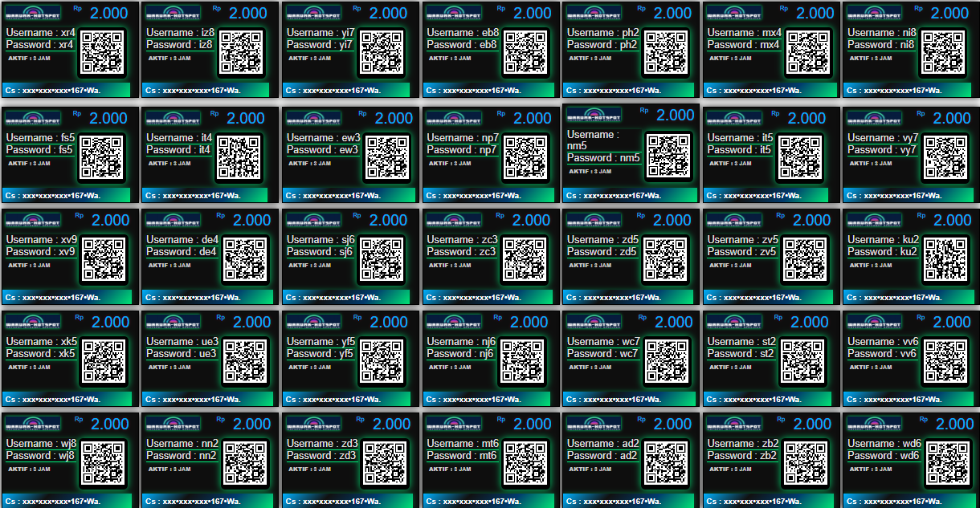
Task: Click the WARUNG-HOTSPOT logo on voucher wd6
Action: pyautogui.click(x=874, y=423)
